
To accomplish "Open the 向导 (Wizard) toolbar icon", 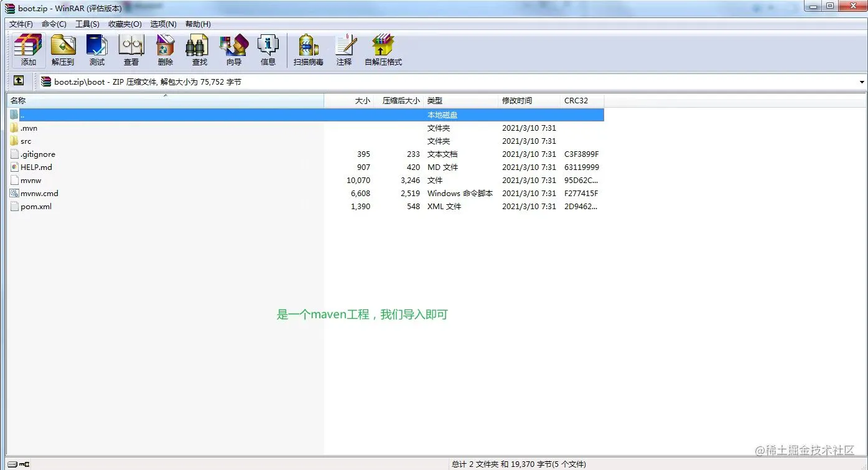I will [x=234, y=50].
